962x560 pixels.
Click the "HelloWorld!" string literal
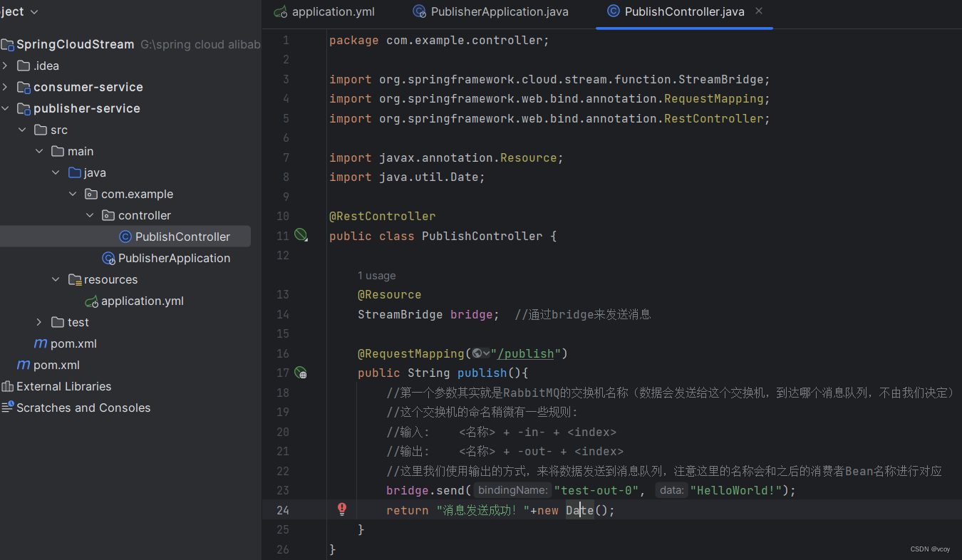click(736, 490)
